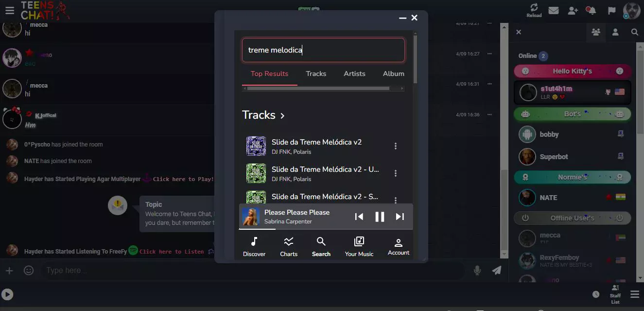The height and width of the screenshot is (311, 644).
Task: Close the right user list panel
Action: (x=519, y=32)
